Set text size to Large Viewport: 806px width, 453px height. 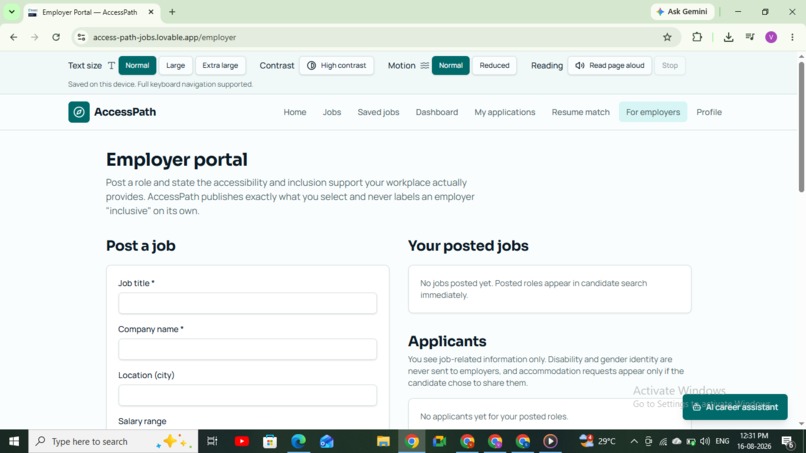click(x=175, y=65)
